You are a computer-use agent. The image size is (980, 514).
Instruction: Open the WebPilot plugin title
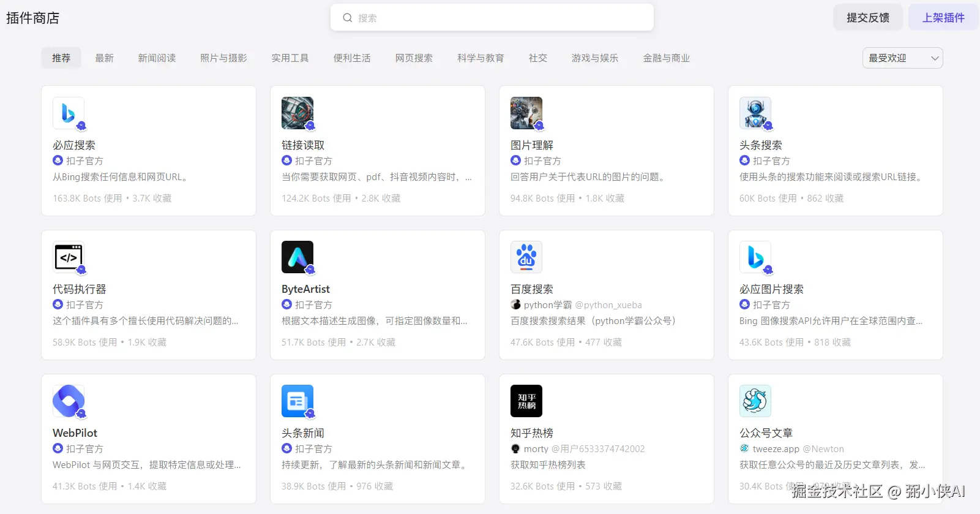pos(75,433)
